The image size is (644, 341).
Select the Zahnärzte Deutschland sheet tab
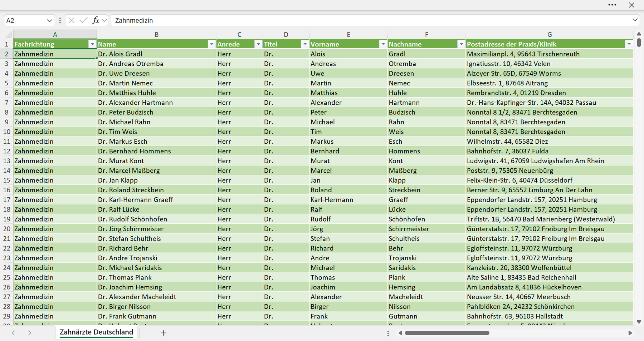click(x=96, y=332)
